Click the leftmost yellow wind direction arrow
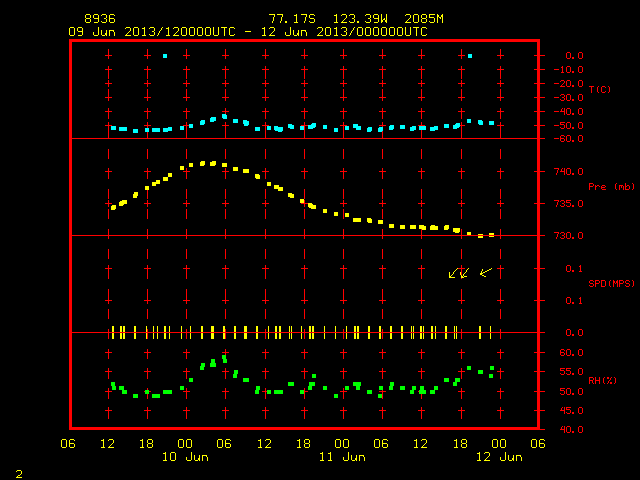The image size is (640, 480). pos(453,273)
